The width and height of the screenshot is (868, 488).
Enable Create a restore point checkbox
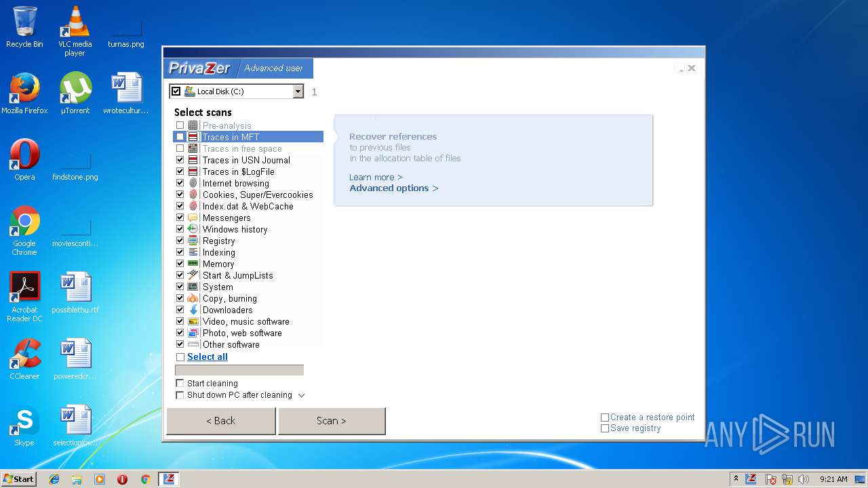[605, 418]
